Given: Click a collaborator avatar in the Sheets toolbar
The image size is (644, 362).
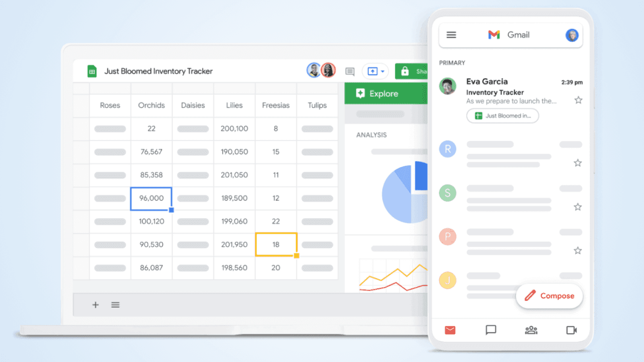Looking at the screenshot, I should tap(314, 70).
